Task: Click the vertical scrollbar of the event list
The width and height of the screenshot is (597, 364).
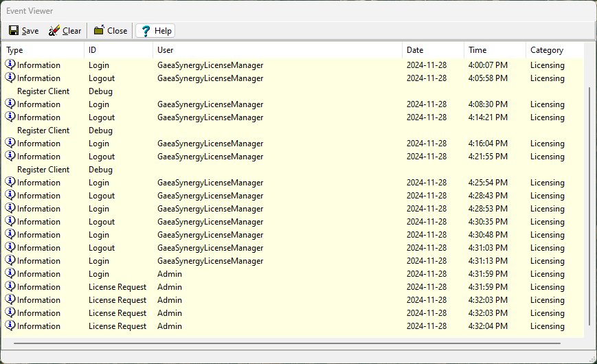Action: (589, 206)
